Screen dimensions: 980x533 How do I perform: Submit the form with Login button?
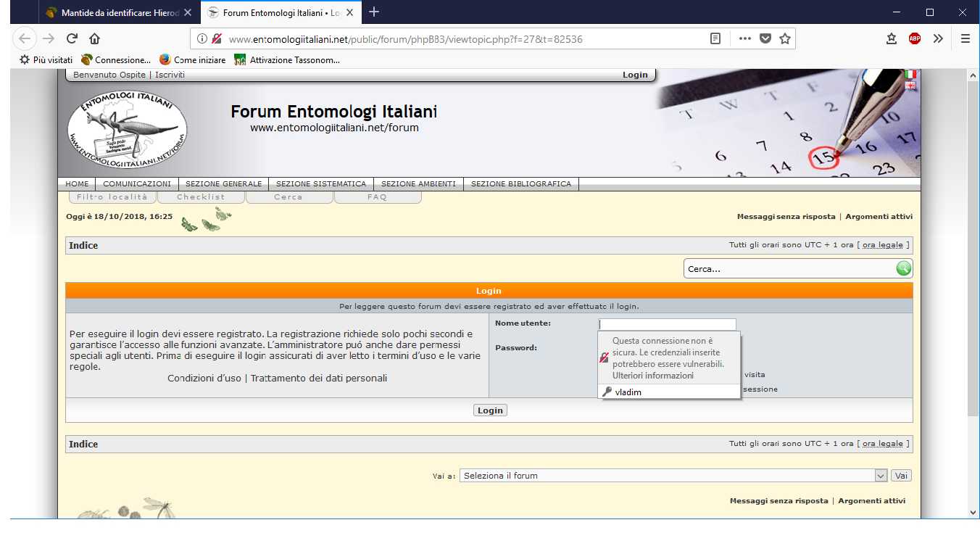[x=490, y=410]
